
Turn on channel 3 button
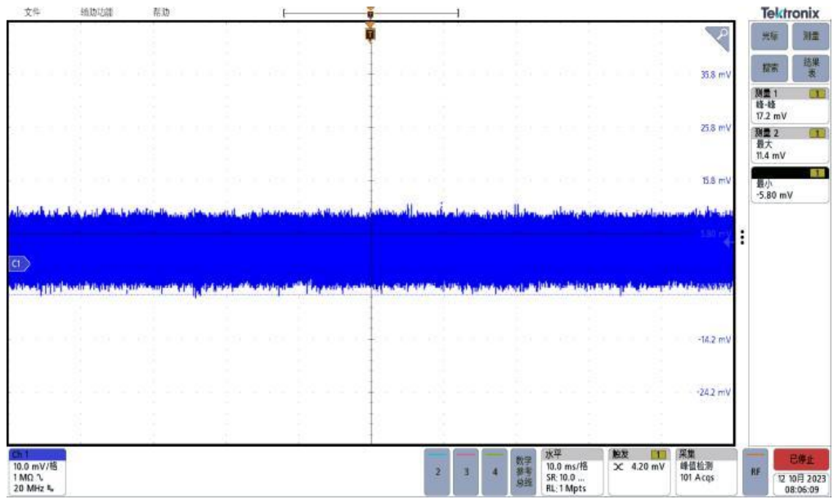tap(466, 472)
